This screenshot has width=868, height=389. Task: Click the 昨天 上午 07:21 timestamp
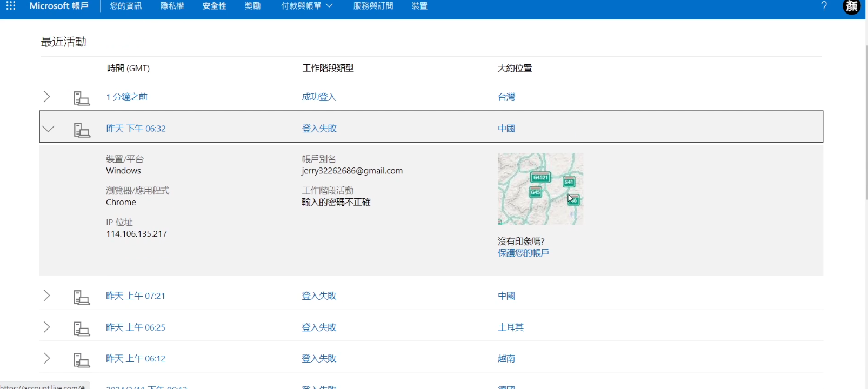pyautogui.click(x=136, y=296)
